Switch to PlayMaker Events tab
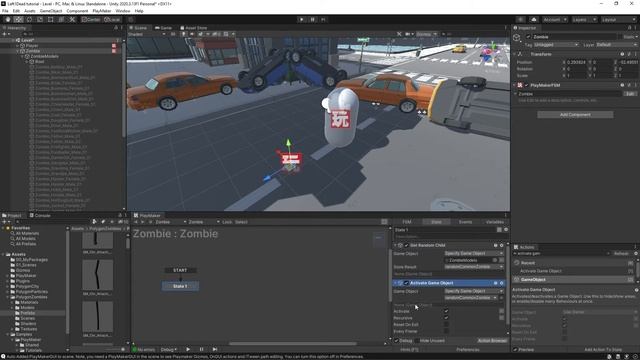The height and width of the screenshot is (360, 640). click(x=465, y=222)
